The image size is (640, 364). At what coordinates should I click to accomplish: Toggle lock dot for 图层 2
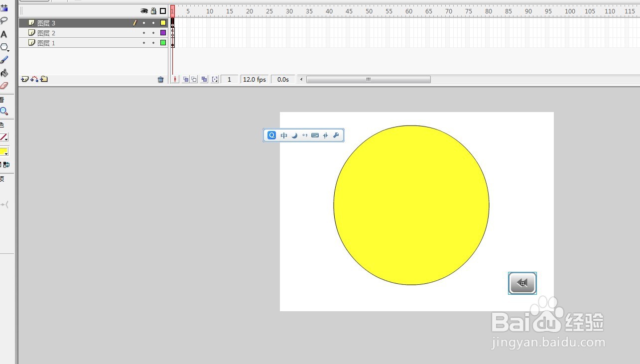[153, 33]
